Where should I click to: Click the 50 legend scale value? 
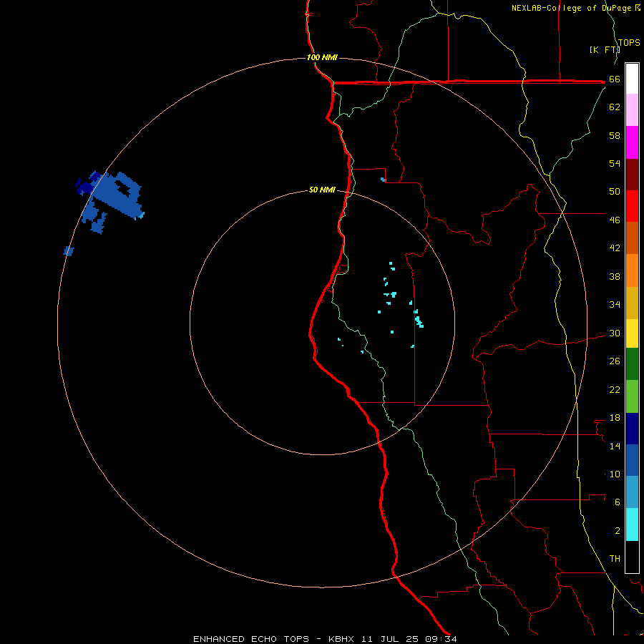[x=615, y=192]
